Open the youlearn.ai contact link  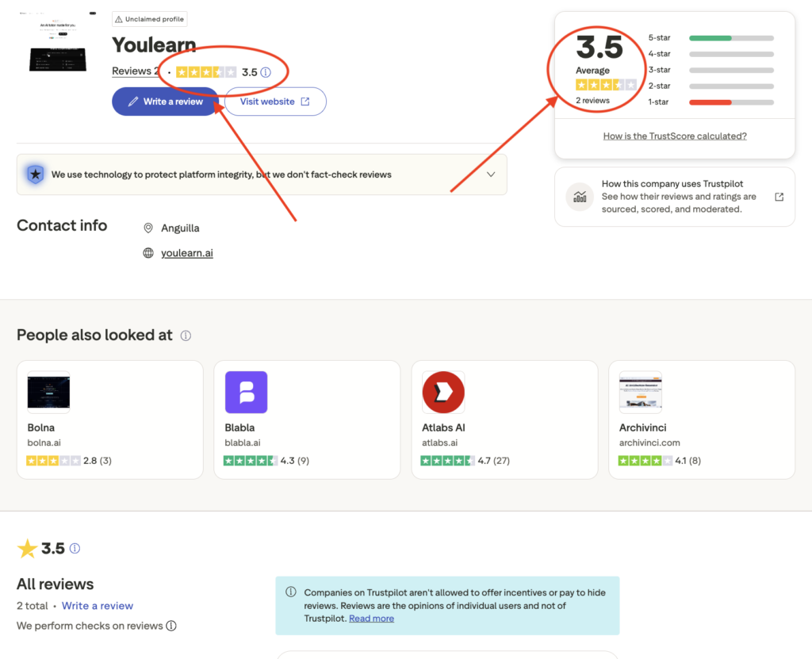point(187,253)
